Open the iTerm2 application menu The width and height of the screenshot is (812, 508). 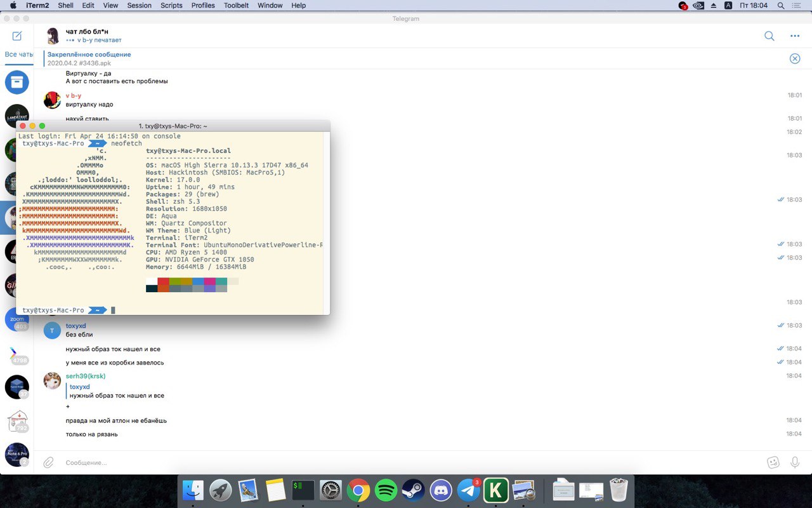coord(37,5)
